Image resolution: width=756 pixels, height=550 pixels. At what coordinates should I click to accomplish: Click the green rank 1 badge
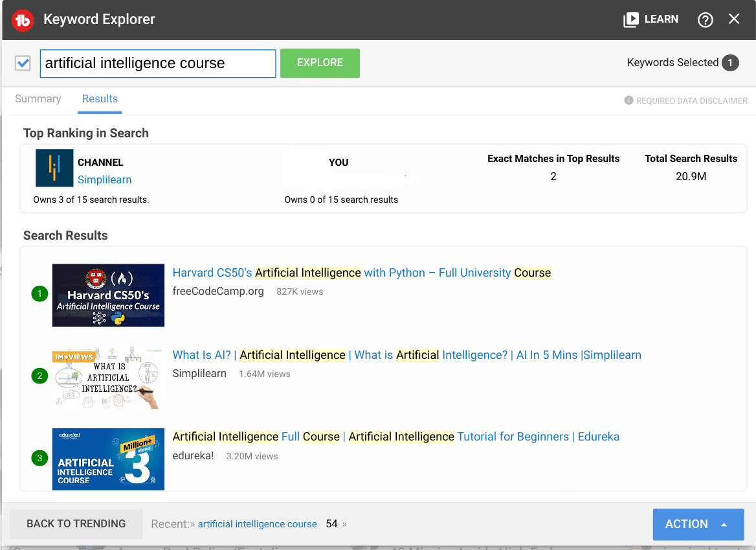(x=39, y=293)
